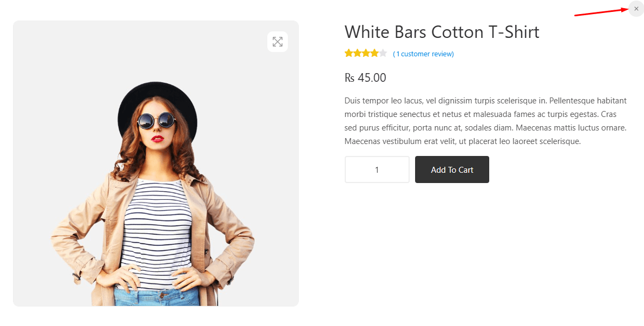This screenshot has width=644, height=326.
Task: Click the fourth yellow rating star
Action: (x=374, y=53)
